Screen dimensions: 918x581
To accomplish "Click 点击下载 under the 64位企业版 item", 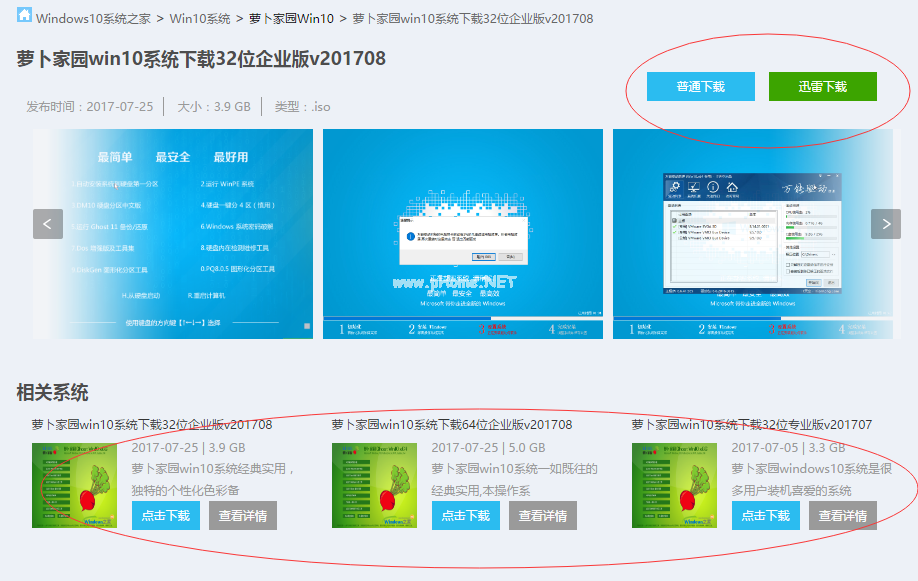I will pyautogui.click(x=466, y=517).
